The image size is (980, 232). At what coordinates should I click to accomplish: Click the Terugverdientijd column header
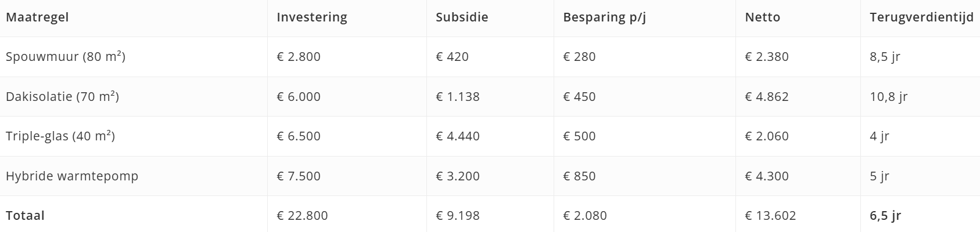click(x=921, y=17)
